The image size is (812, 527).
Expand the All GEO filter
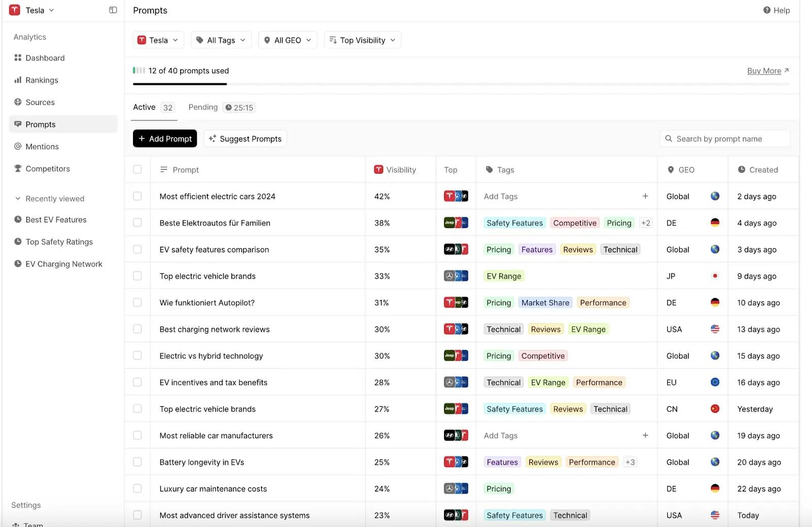click(287, 40)
